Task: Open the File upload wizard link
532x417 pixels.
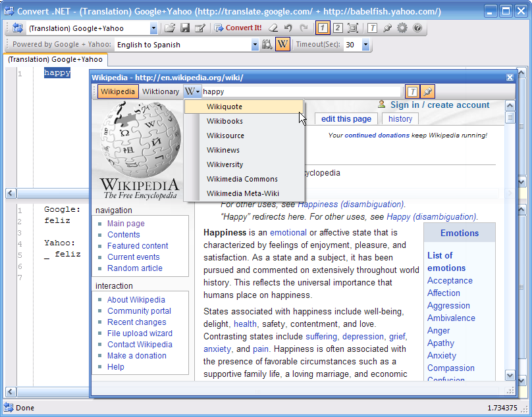Action: [x=140, y=333]
